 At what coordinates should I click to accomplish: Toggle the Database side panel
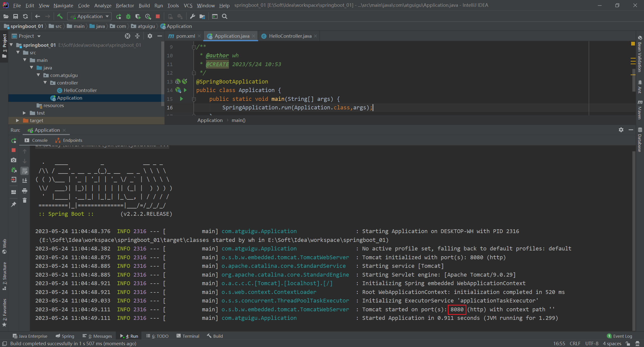(640, 140)
